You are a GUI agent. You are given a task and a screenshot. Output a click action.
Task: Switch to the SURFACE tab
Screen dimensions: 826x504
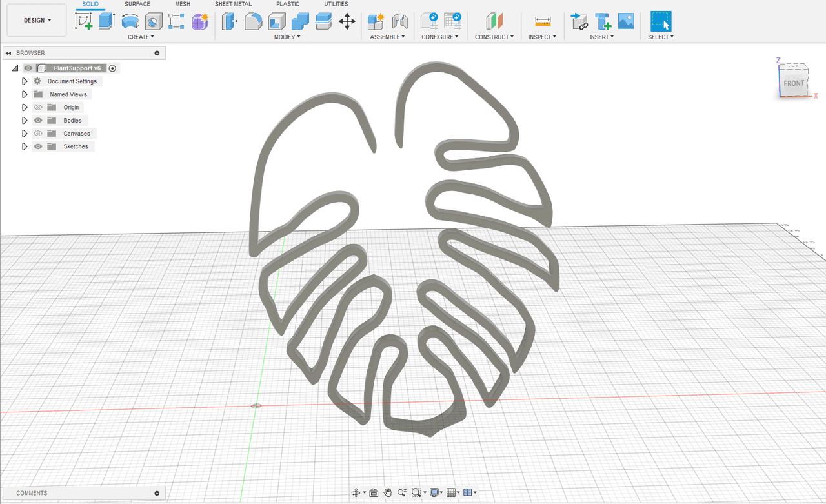point(137,4)
